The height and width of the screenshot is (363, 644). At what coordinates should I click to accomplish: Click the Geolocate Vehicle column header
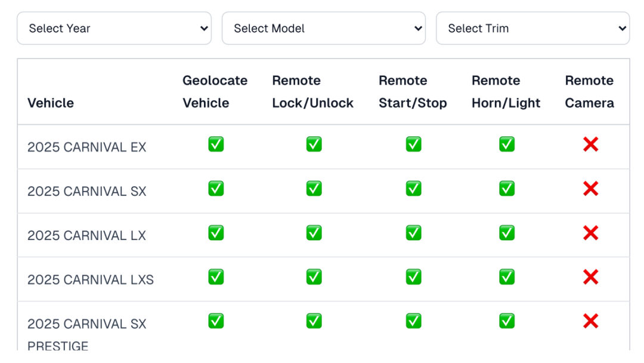(215, 92)
